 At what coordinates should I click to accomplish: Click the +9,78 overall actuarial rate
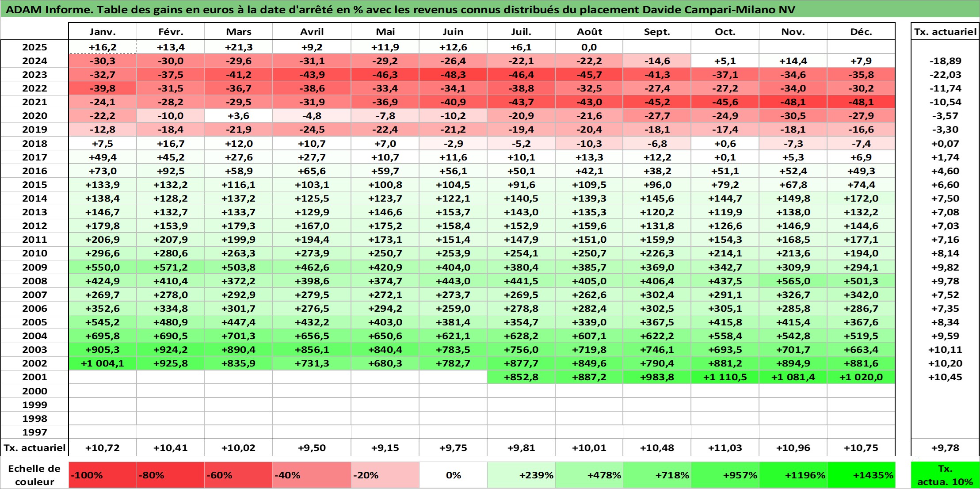[945, 448]
